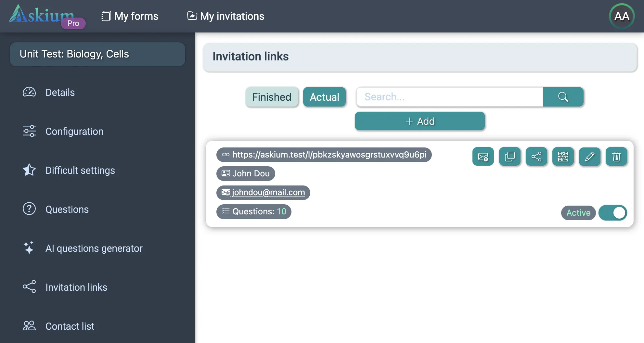The image size is (644, 343).
Task: Copy the invitation link with copy icon
Action: coord(509,157)
